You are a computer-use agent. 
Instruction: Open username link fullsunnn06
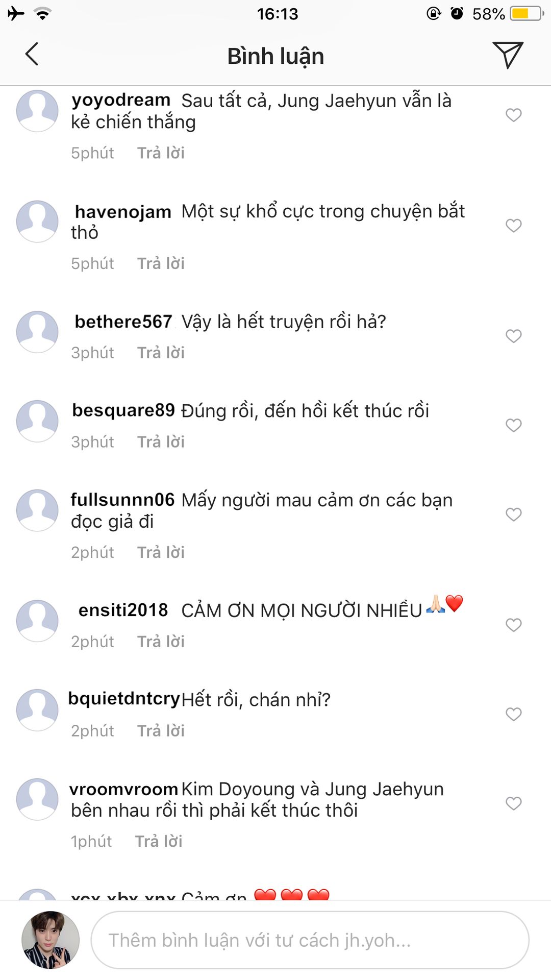122,500
